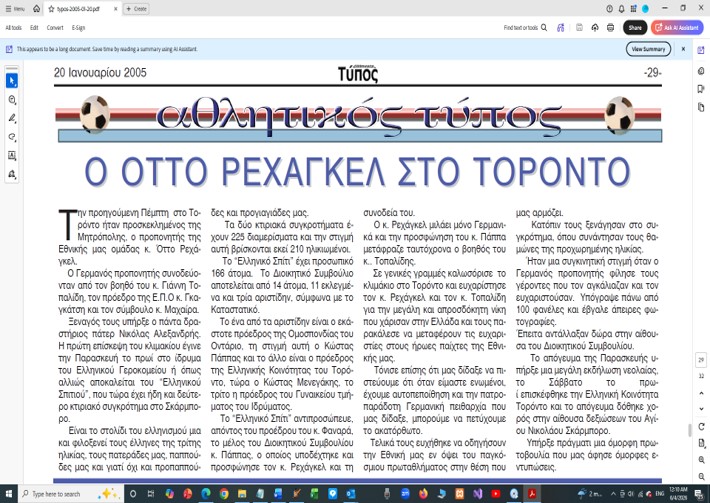
Task: Open Windows Start menu
Action: click(9, 493)
